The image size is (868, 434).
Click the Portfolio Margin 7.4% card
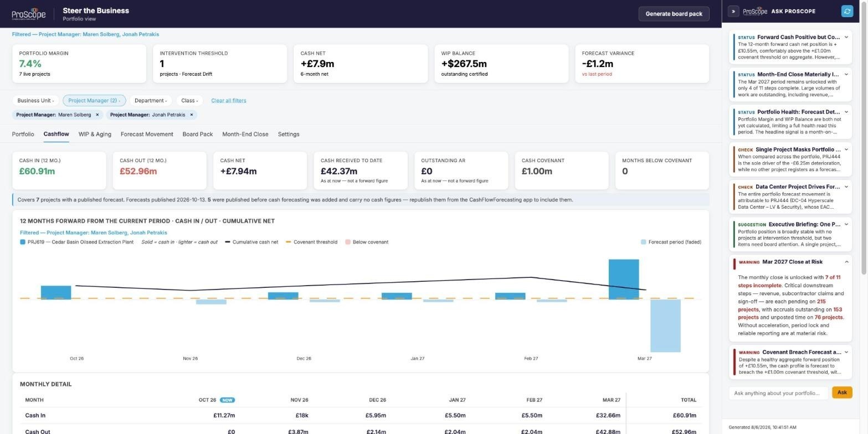[x=79, y=64]
